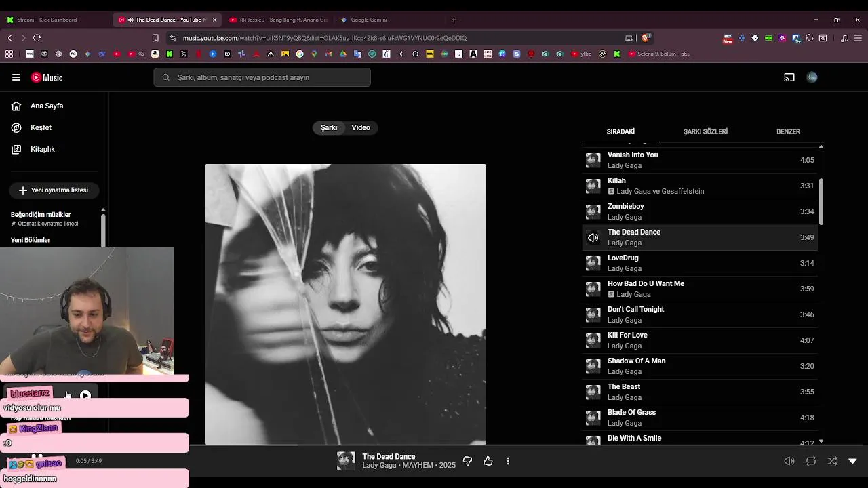This screenshot has height=488, width=868.
Task: Click the Brave Shields lion icon
Action: coord(646,38)
